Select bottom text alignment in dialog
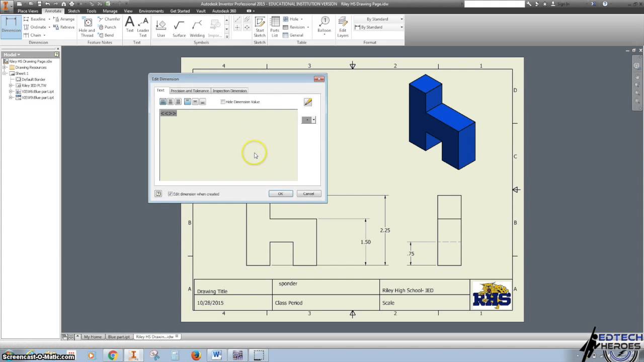 (203, 102)
